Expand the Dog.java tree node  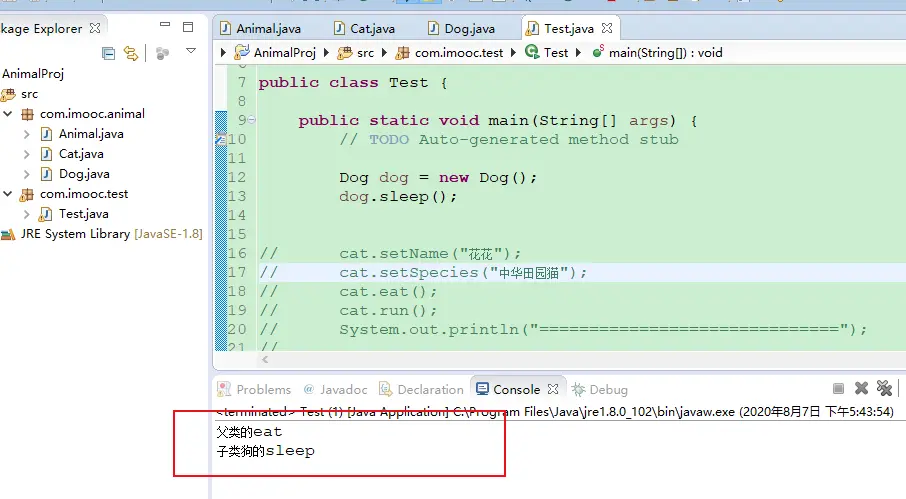coord(27,174)
